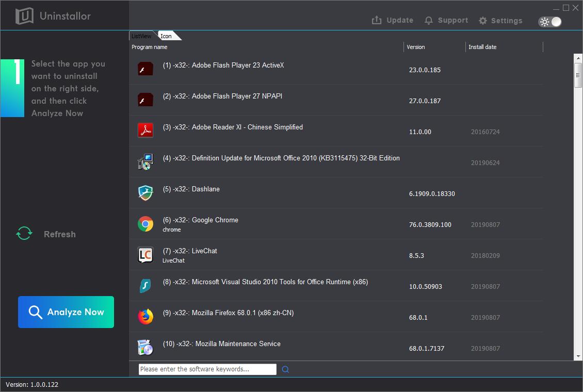Click the Version: 1.0.0.122 status text
The image size is (583, 392).
point(32,385)
